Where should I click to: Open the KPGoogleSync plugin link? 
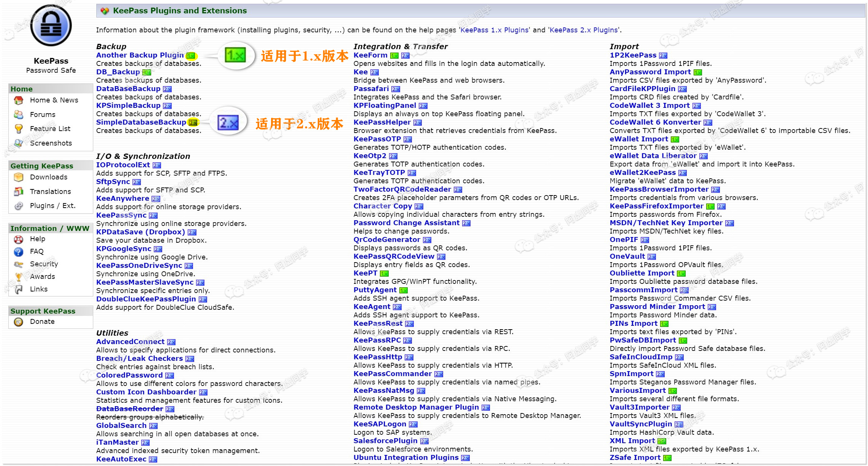[124, 249]
